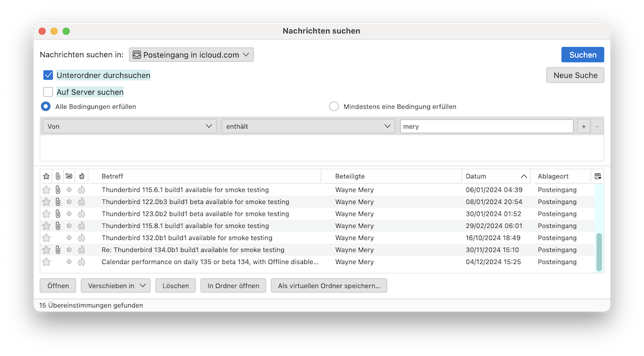Toggle read status of Thunderbird 123.0b2 message

coord(69,214)
